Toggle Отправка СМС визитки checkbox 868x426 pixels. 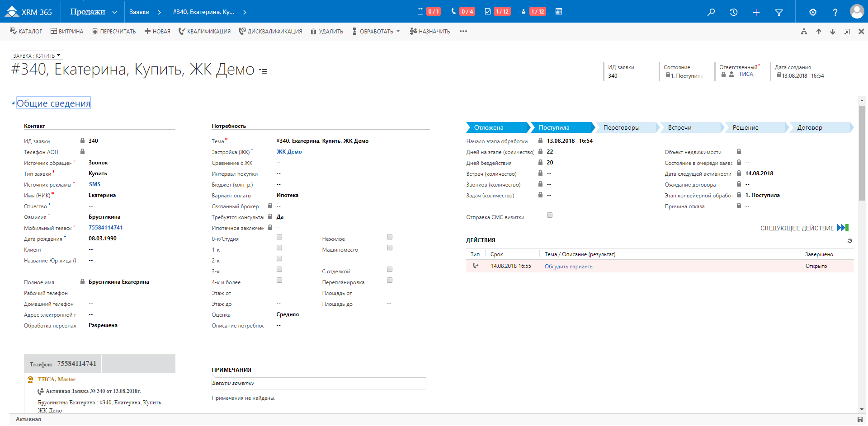[550, 215]
